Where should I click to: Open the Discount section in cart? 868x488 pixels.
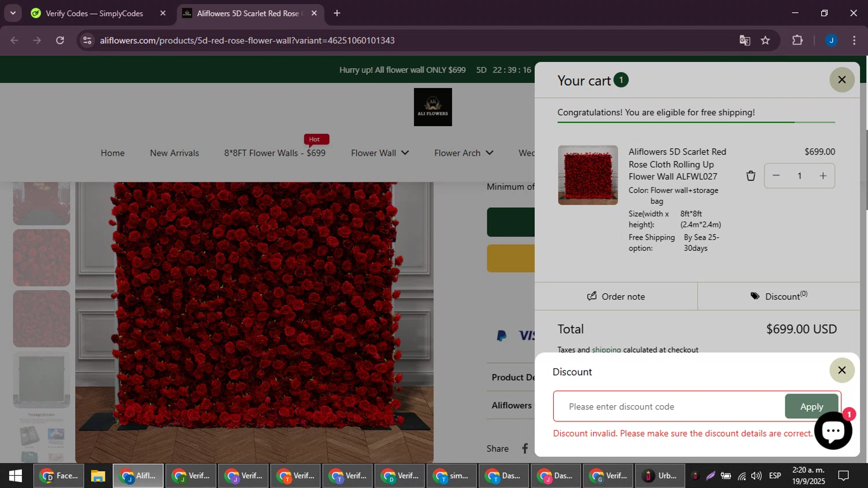(778, 296)
